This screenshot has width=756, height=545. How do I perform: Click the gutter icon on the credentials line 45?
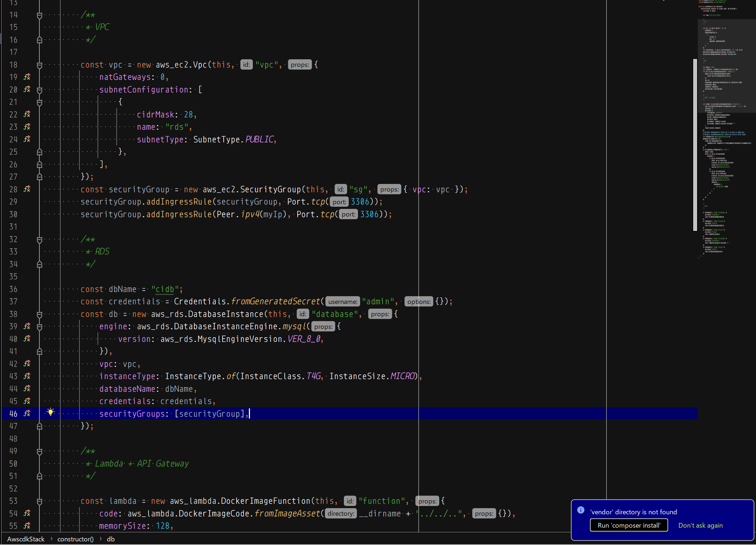[27, 401]
